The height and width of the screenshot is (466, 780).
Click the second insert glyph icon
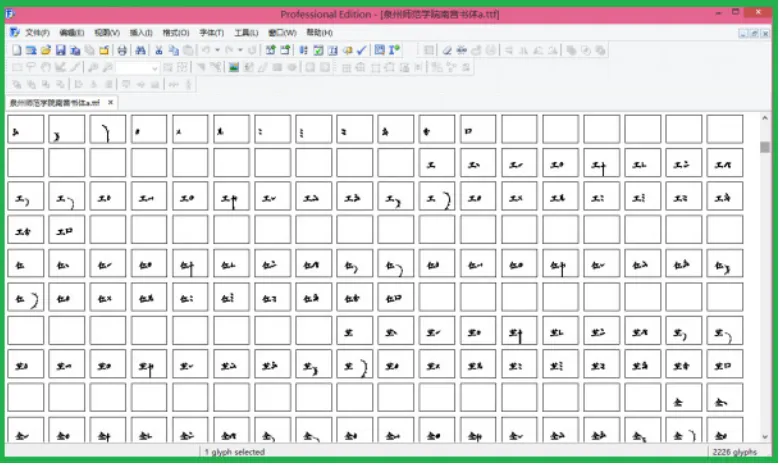pyautogui.click(x=286, y=50)
